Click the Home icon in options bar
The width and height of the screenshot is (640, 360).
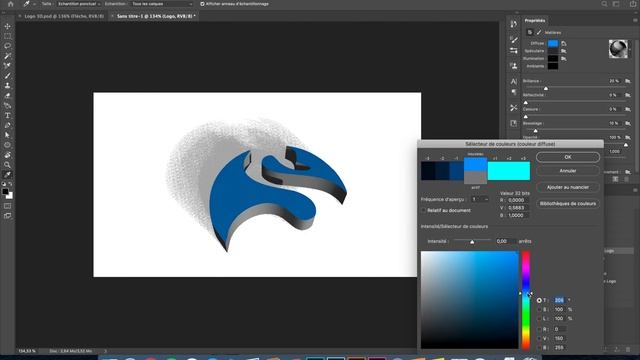pyautogui.click(x=11, y=4)
